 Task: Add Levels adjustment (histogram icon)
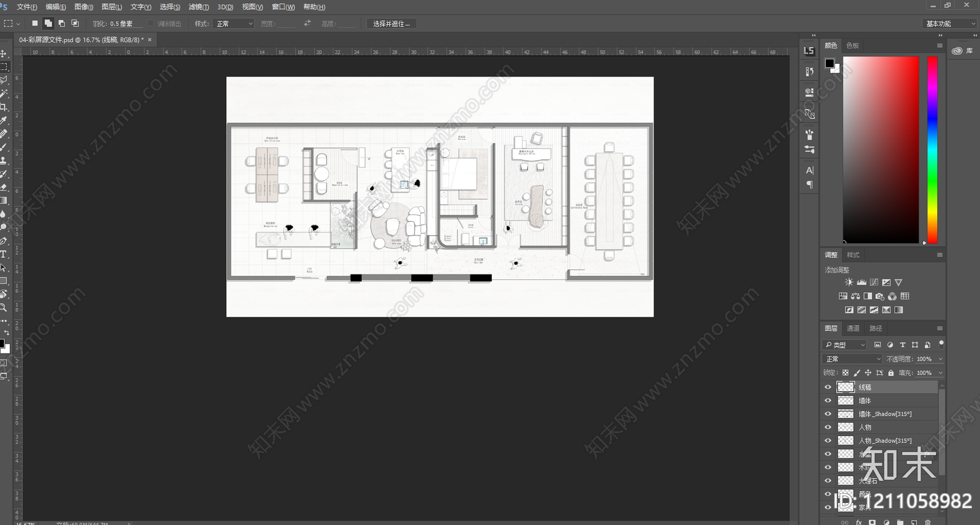tap(861, 282)
